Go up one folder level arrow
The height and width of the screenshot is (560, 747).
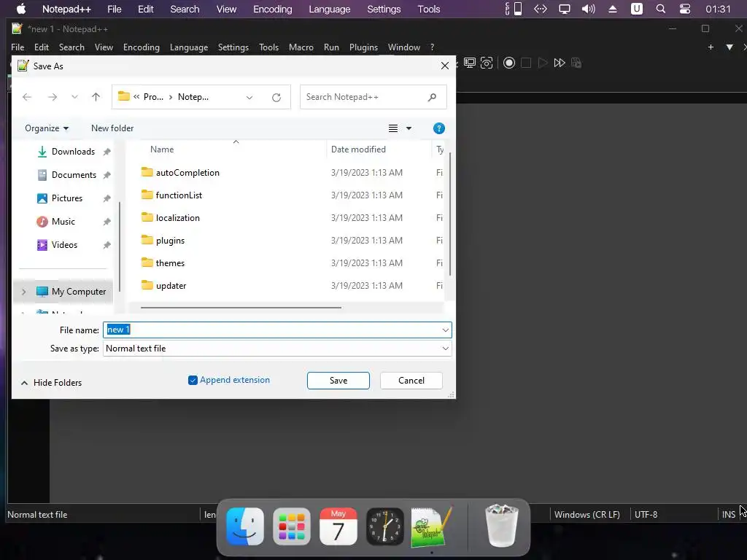96,97
